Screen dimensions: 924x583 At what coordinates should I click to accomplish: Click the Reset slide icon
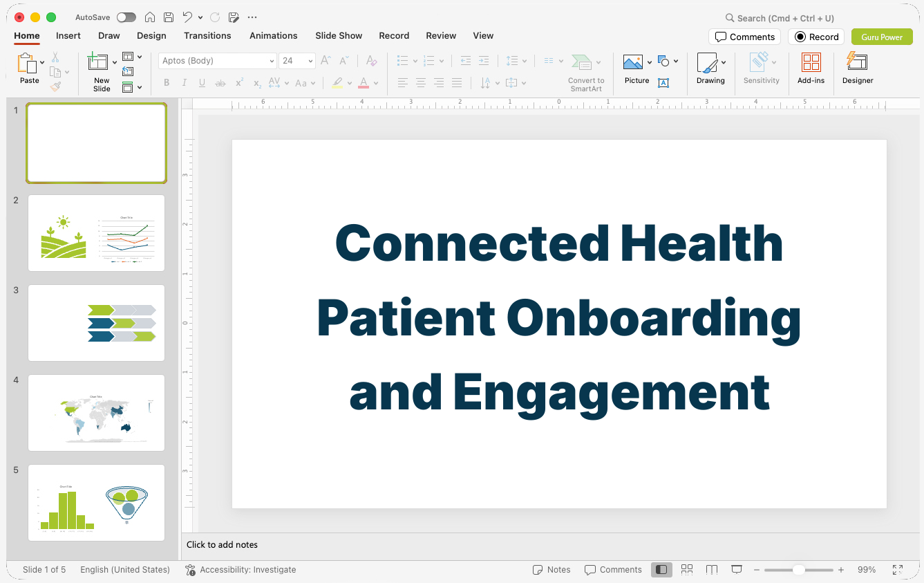point(128,71)
